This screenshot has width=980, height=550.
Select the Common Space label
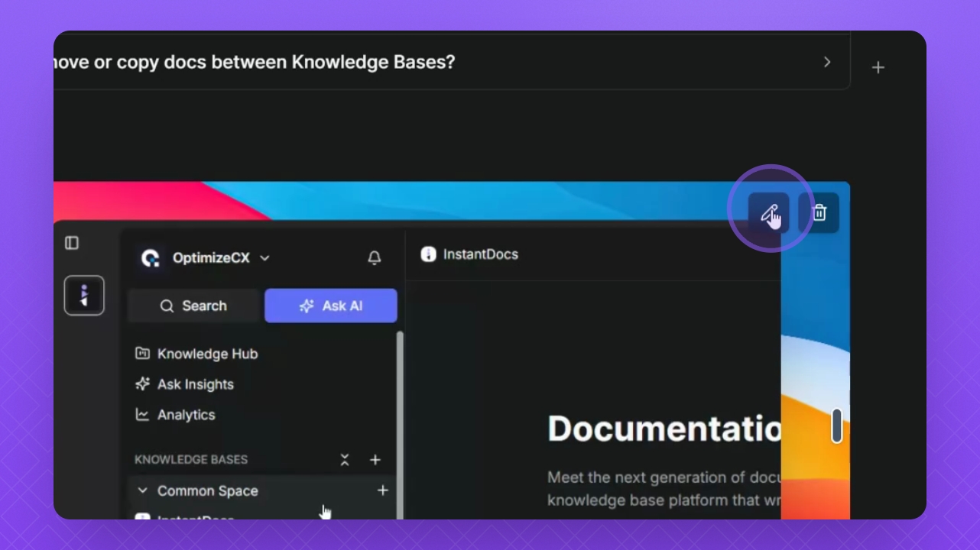[x=208, y=490]
